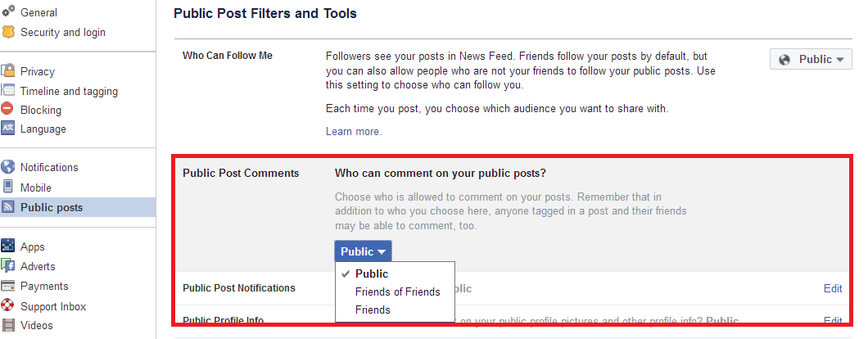This screenshot has height=339, width=868.
Task: Edit Public Profile Info setting
Action: [x=833, y=321]
